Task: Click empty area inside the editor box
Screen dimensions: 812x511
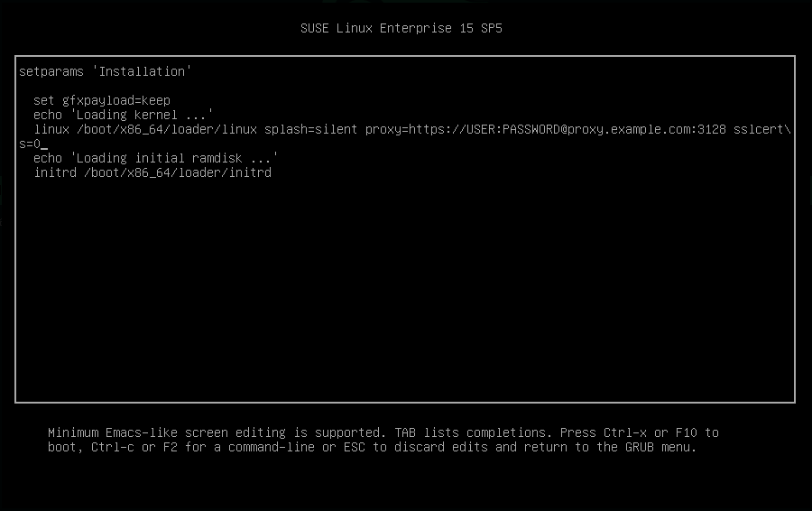Action: 406,289
